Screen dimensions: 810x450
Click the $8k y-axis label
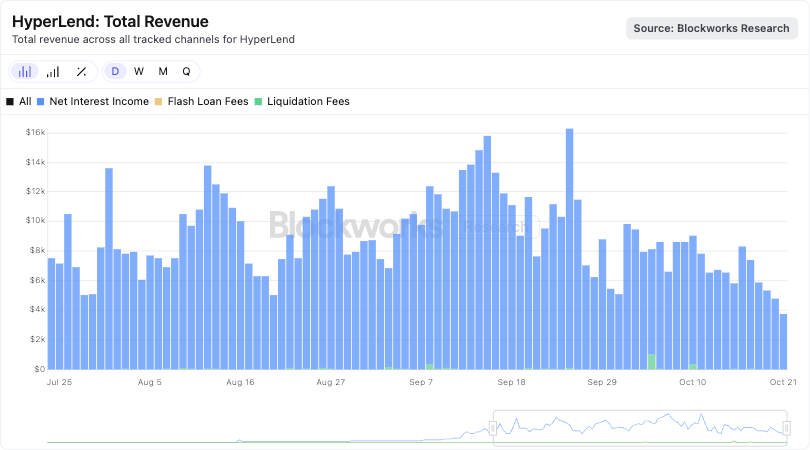click(x=37, y=251)
